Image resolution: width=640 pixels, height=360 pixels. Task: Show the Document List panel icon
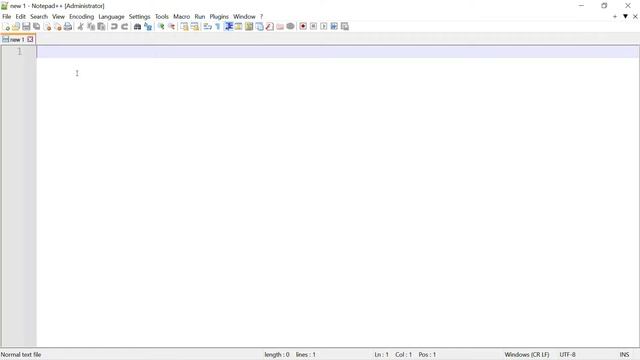259,27
